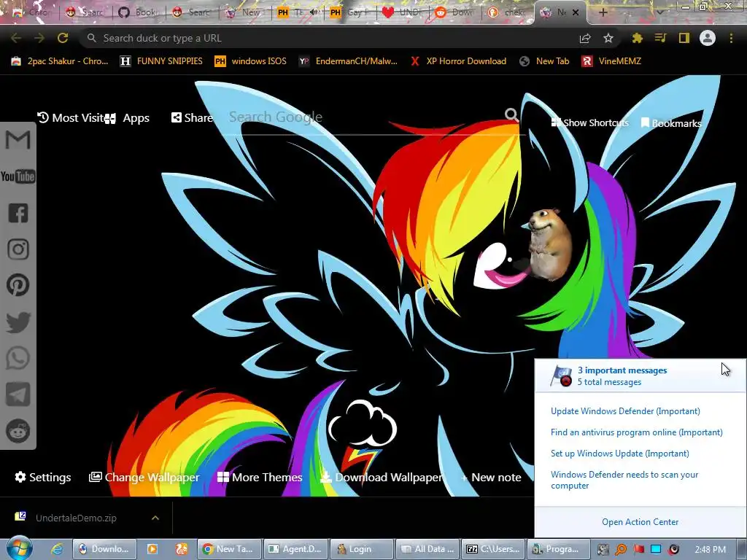Toggle Show Shortcuts

pos(589,122)
